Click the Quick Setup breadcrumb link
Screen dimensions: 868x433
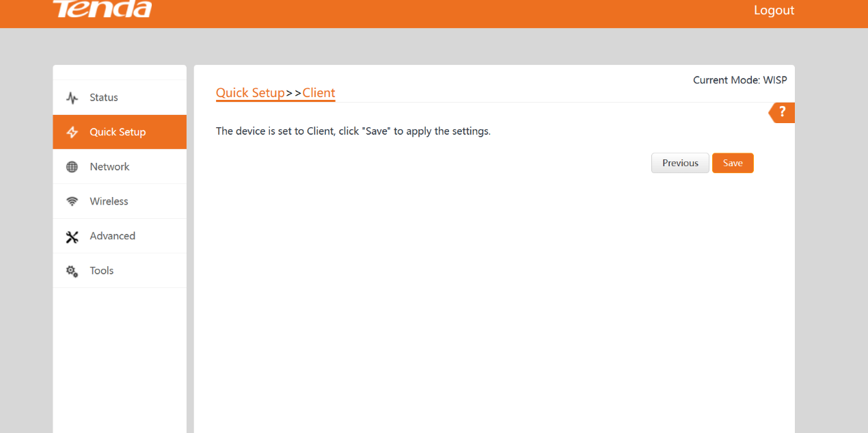(x=250, y=93)
